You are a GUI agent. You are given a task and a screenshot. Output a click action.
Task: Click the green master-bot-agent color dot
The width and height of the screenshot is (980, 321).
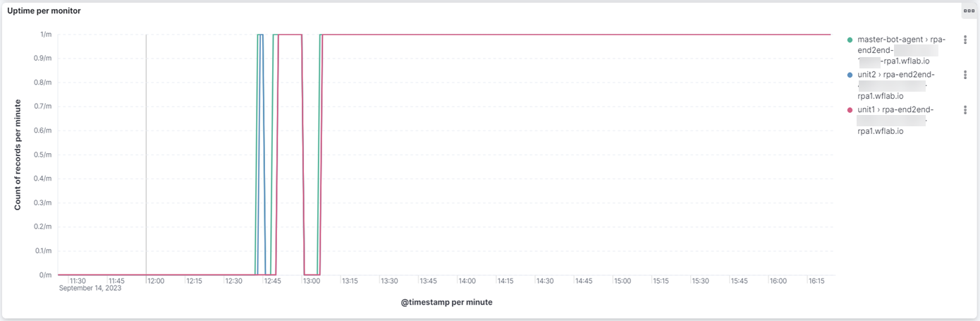pos(850,40)
